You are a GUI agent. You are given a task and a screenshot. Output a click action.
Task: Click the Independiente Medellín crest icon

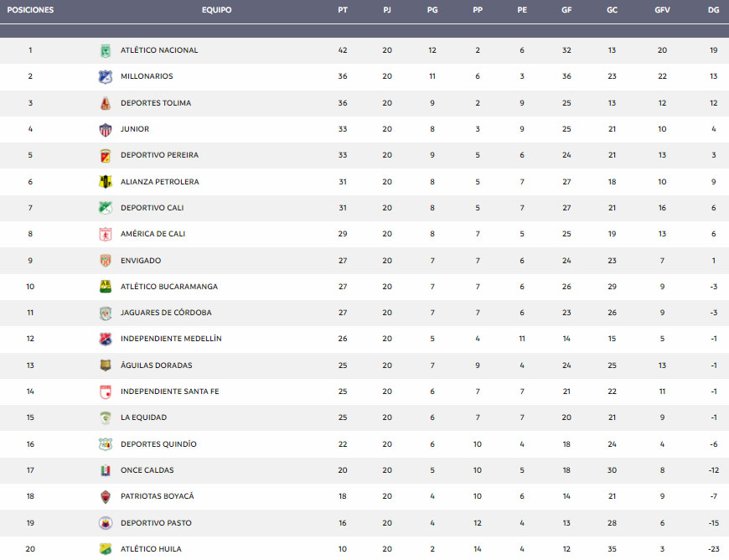coord(106,339)
